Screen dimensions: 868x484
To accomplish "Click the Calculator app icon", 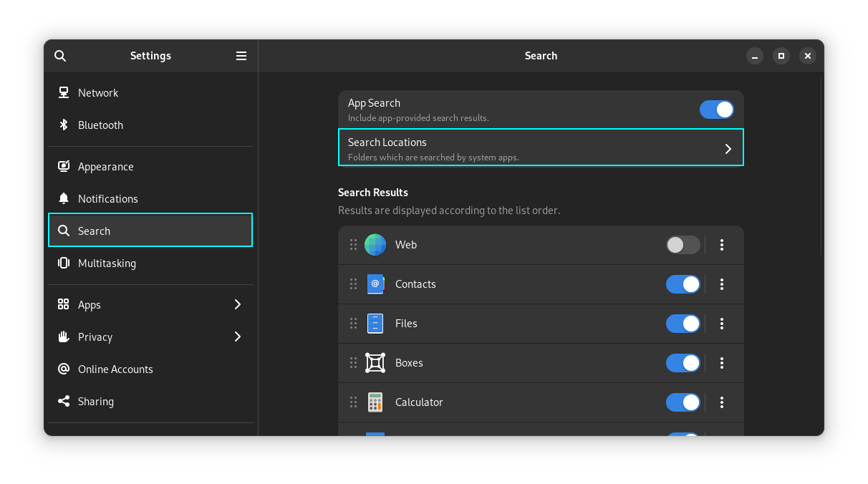I will [x=375, y=402].
